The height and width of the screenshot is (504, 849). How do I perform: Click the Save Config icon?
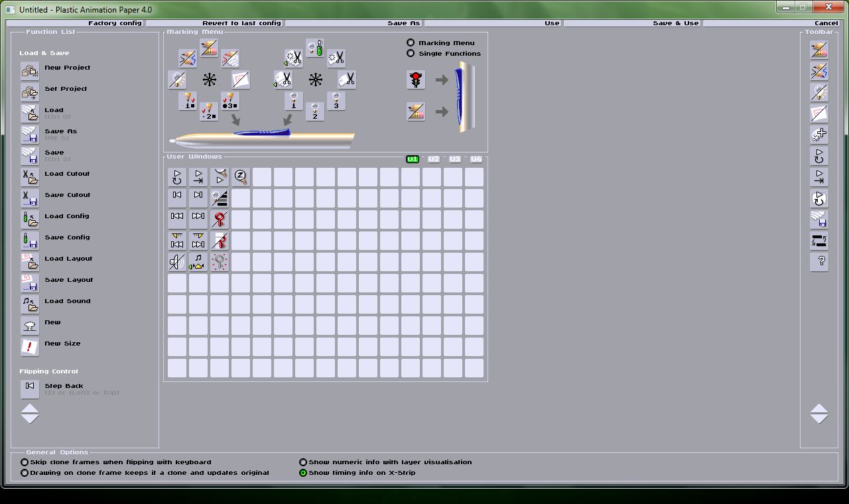30,241
